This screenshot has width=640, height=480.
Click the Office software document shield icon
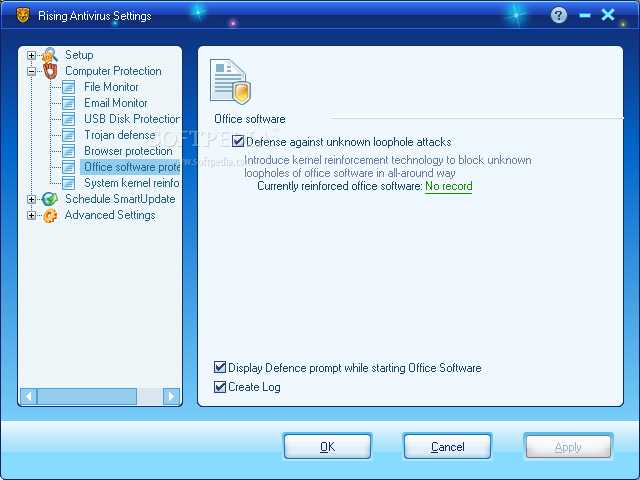click(x=230, y=82)
